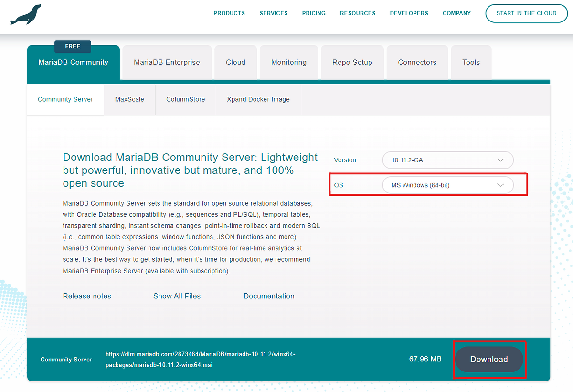Open the Connectors tab

(417, 62)
